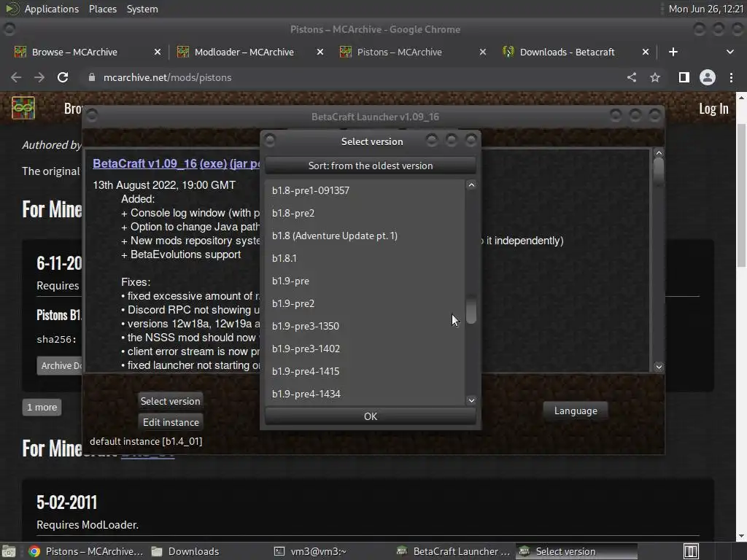
Task: Close the Modloader – MCArchive tab
Action: click(320, 52)
